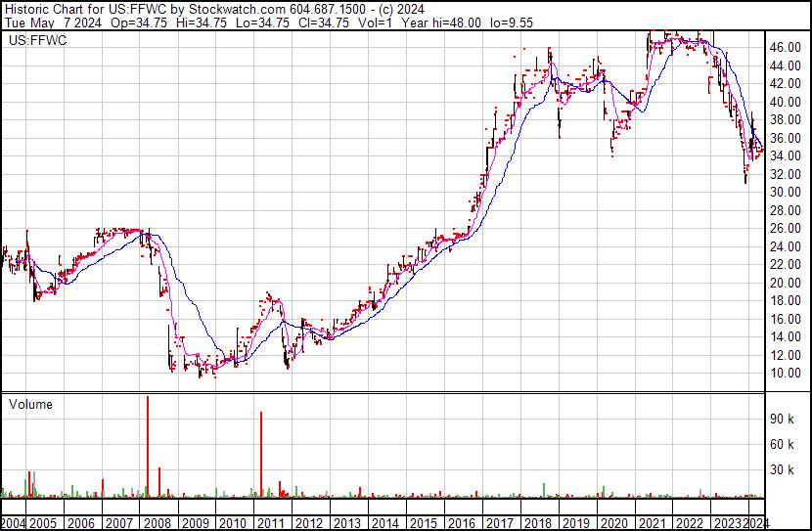This screenshot has height=531, width=812.
Task: Click the 2020 year label on x-axis
Action: click(x=612, y=523)
